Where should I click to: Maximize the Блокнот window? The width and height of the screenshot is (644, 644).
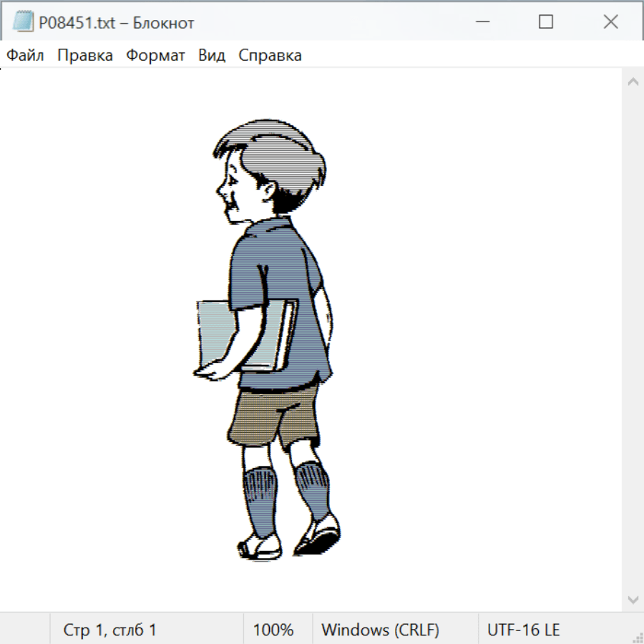(x=546, y=22)
